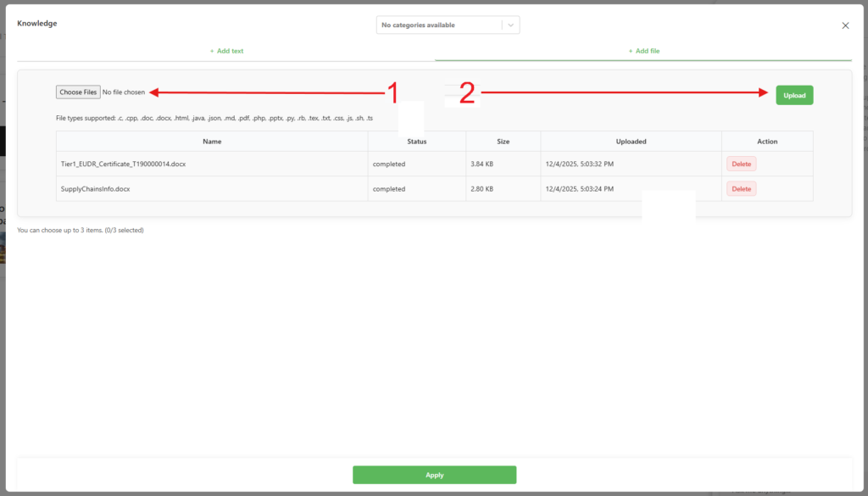Open the 'No categories available' combo box
Image resolution: width=868 pixels, height=496 pixels.
click(x=438, y=25)
